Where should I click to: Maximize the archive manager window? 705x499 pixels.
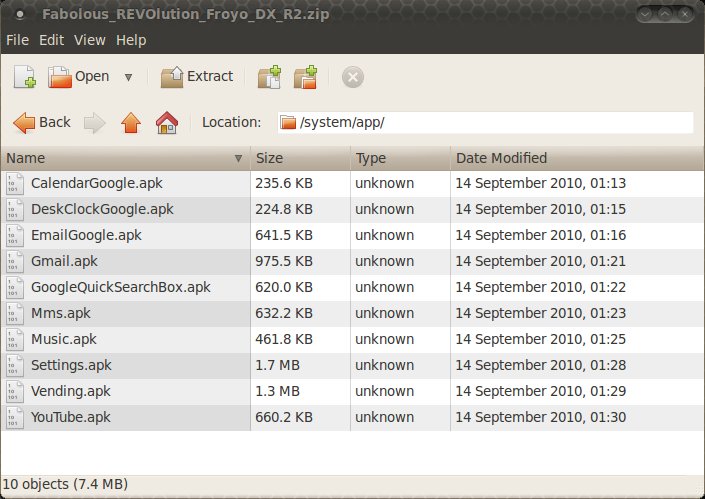[x=665, y=14]
